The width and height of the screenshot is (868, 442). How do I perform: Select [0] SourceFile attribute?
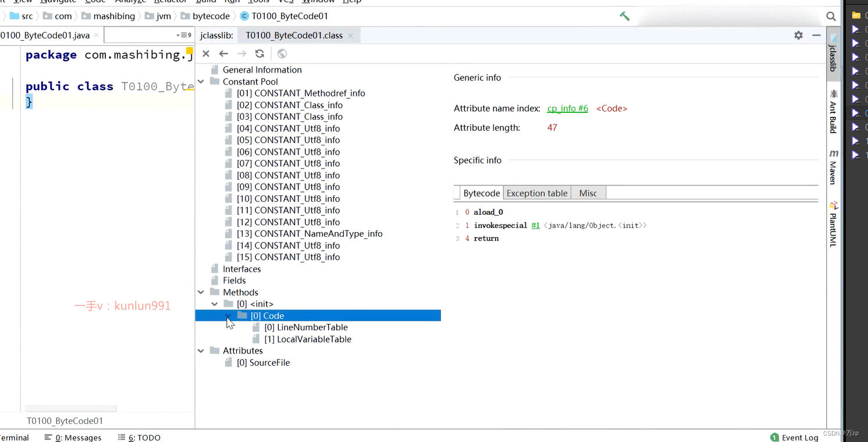pyautogui.click(x=263, y=363)
